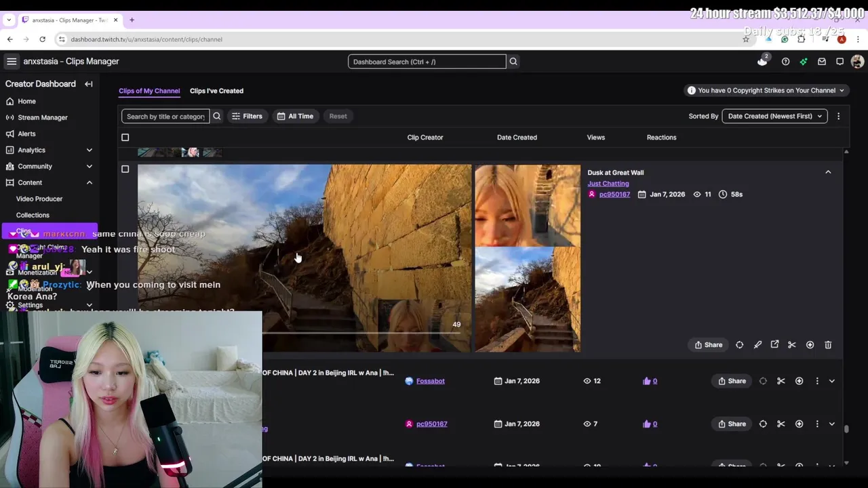Click the dashed-circle icon on the expanded clip

pyautogui.click(x=740, y=345)
